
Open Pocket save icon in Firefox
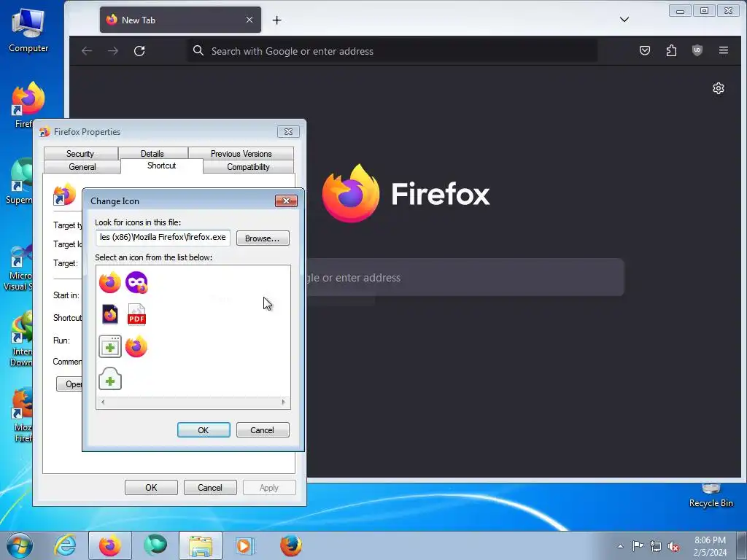645,50
